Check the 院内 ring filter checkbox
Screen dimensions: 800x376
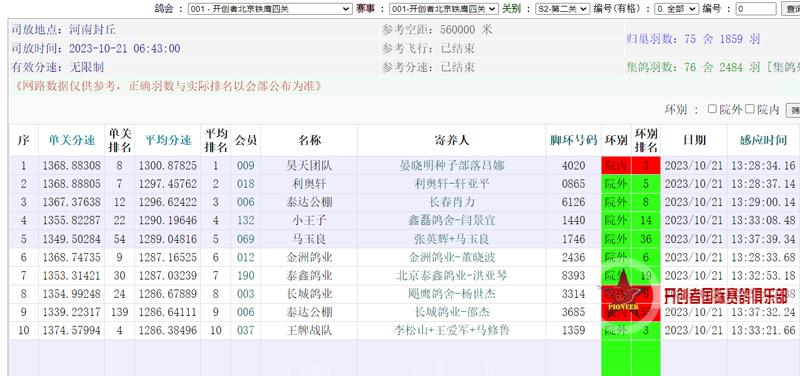(x=749, y=109)
